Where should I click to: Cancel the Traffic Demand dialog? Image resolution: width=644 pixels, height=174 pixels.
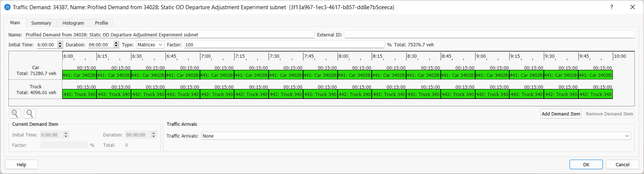[622, 164]
